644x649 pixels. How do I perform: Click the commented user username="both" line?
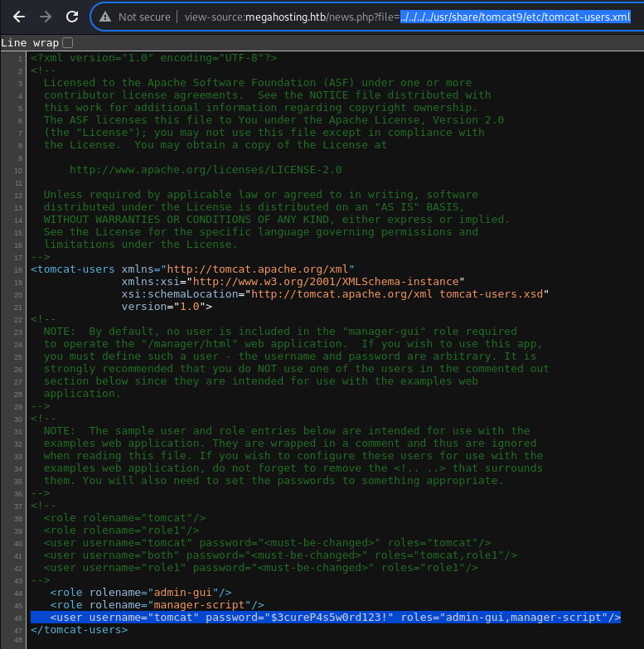point(280,555)
